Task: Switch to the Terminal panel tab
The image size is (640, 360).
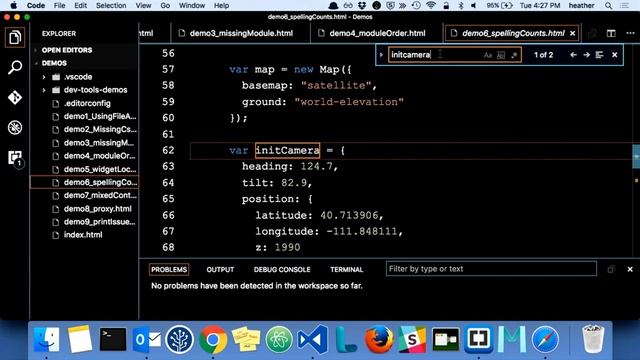Action: click(x=346, y=269)
